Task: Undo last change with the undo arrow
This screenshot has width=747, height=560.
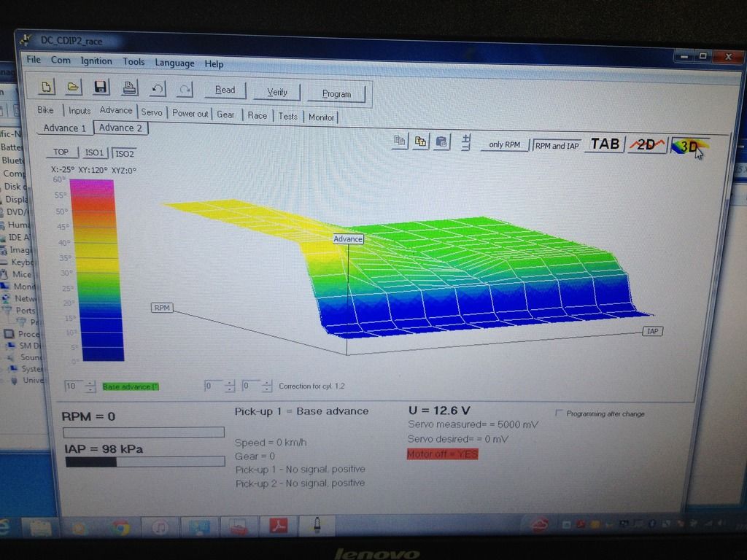Action: click(158, 89)
